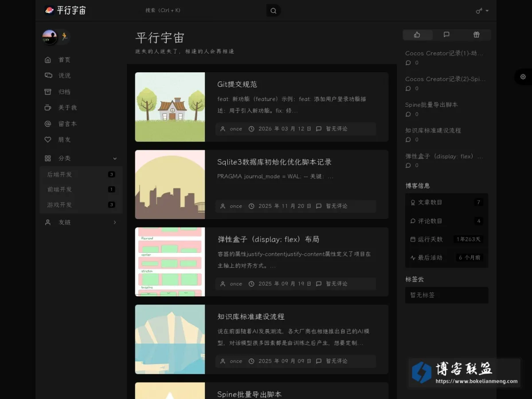Switch to the thumbs-up popular tab
532x399 pixels.
pos(417,35)
